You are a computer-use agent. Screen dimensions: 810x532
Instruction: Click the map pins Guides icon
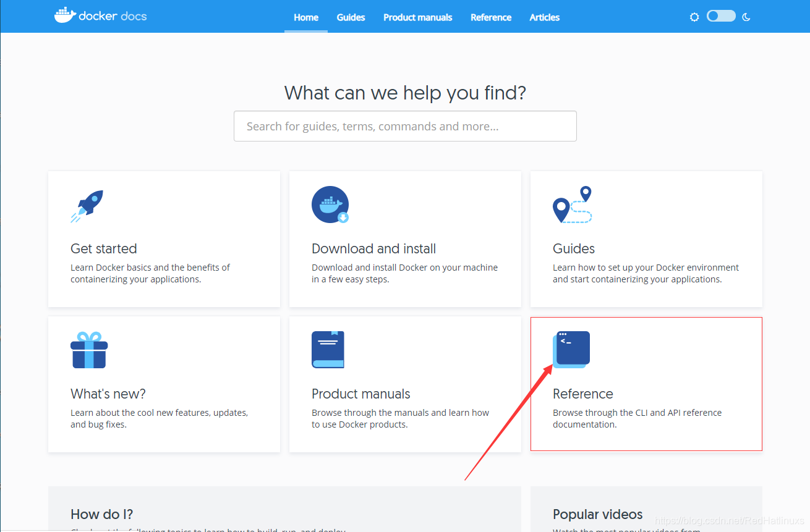tap(572, 205)
